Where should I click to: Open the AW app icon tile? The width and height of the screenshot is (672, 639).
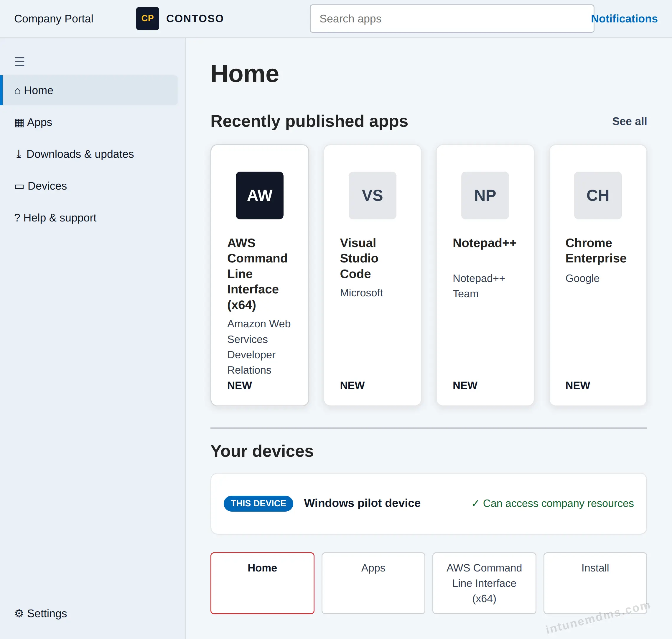tap(259, 196)
